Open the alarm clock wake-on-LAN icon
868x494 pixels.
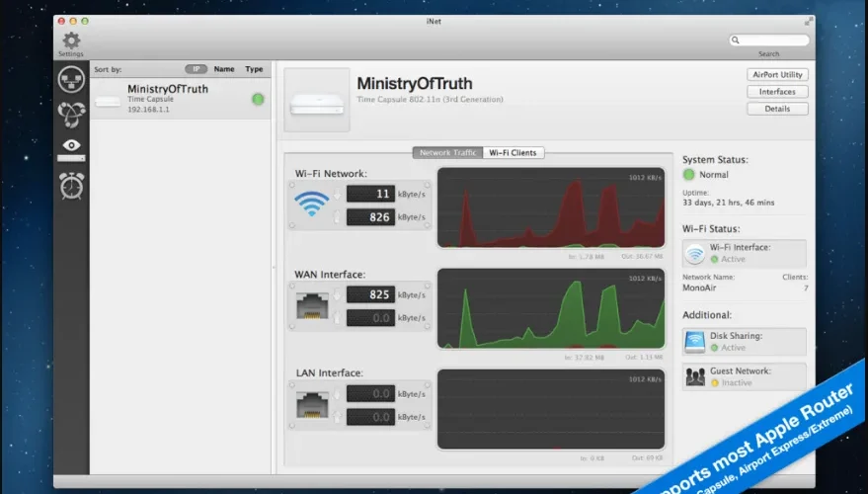[71, 186]
